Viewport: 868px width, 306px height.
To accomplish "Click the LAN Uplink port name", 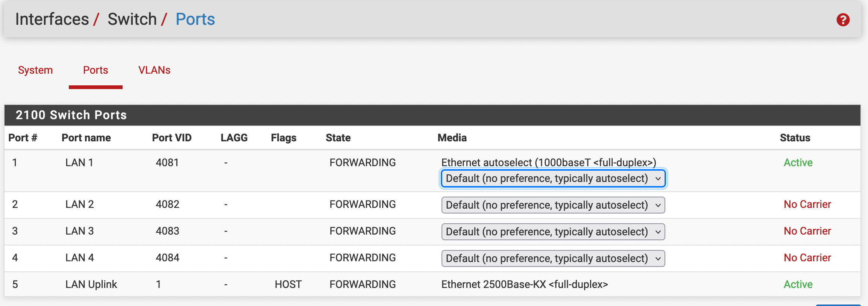I will pyautogui.click(x=91, y=285).
